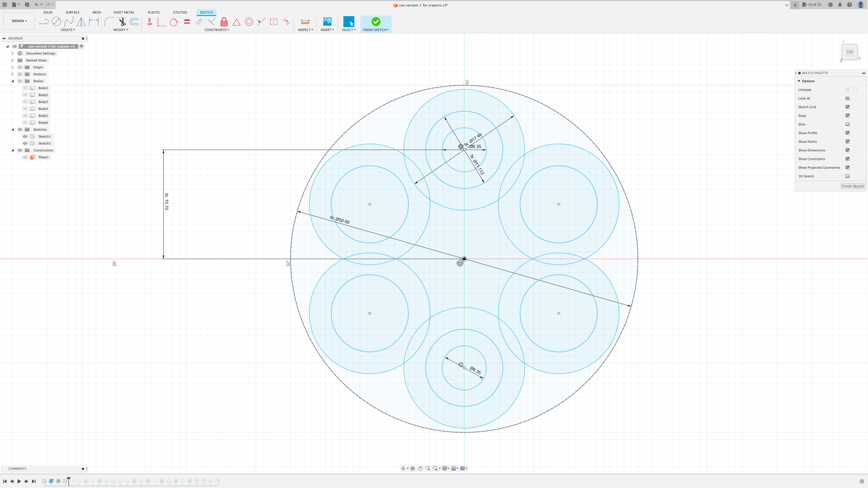
Task: Open the Measure inspect tool
Action: point(305,22)
